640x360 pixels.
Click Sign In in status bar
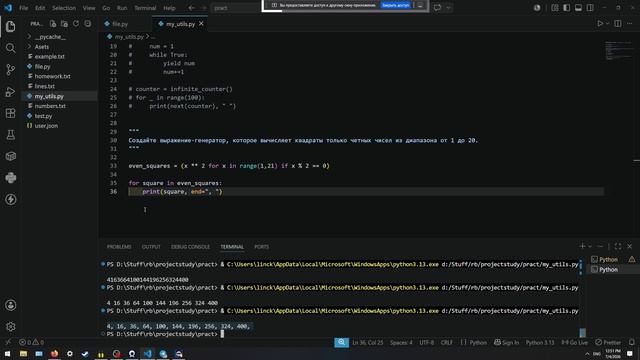[507, 342]
